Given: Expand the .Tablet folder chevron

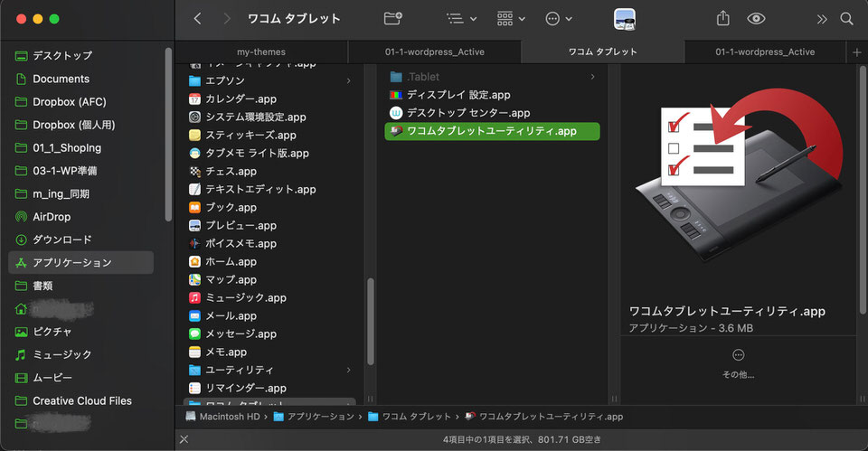Looking at the screenshot, I should pyautogui.click(x=593, y=77).
